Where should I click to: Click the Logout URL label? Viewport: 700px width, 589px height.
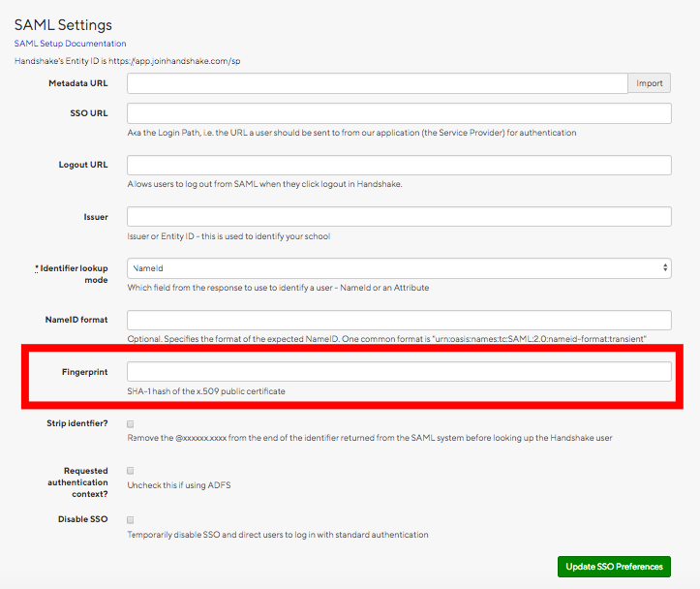pyautogui.click(x=83, y=165)
